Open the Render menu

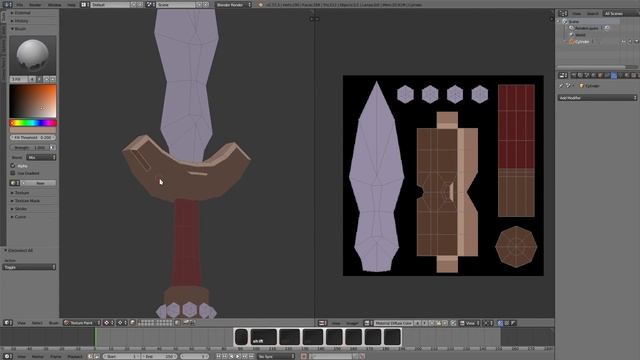click(x=35, y=4)
